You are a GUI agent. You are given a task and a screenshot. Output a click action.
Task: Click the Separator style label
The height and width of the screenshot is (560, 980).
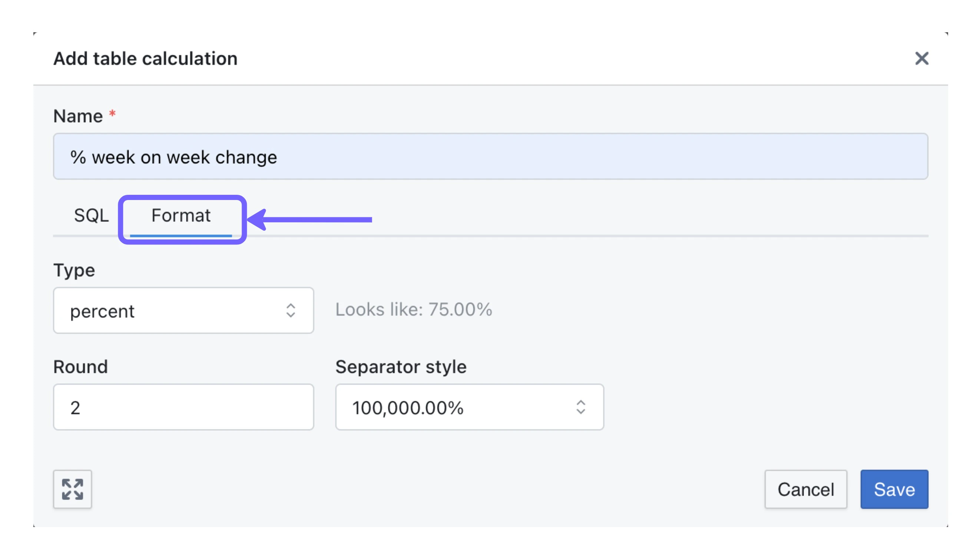pyautogui.click(x=401, y=367)
